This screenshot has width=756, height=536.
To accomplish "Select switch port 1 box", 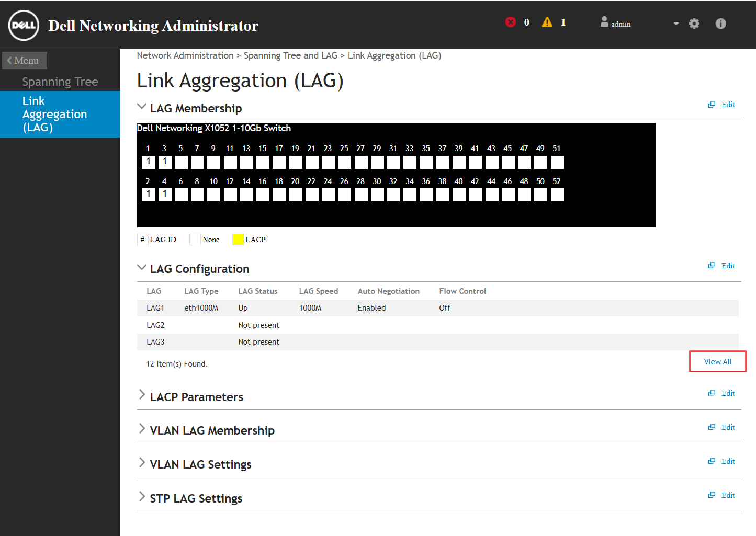I will tap(149, 162).
